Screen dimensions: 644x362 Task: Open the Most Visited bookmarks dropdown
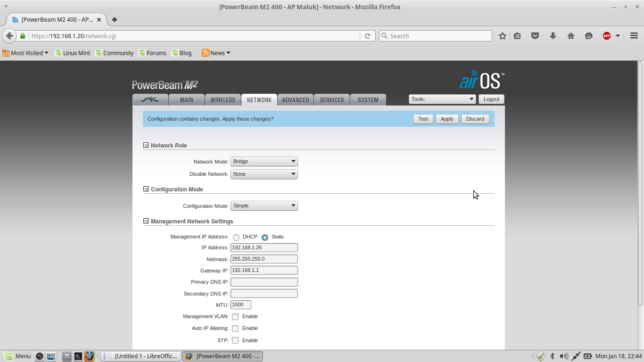pyautogui.click(x=25, y=53)
